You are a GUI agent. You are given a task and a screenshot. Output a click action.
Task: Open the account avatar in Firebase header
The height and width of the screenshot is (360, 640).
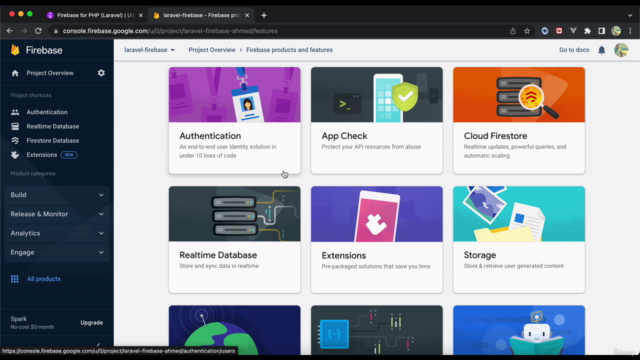click(621, 50)
